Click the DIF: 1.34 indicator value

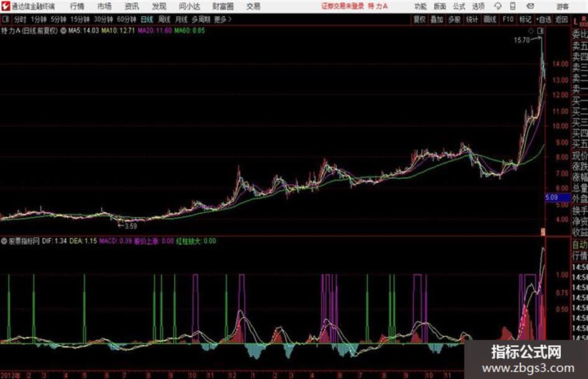click(54, 241)
